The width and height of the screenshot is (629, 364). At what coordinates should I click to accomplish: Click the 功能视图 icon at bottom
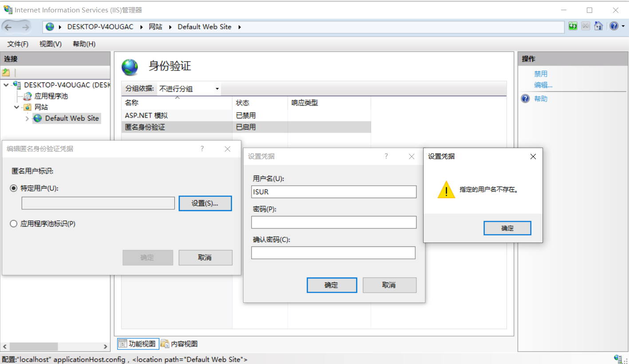122,344
